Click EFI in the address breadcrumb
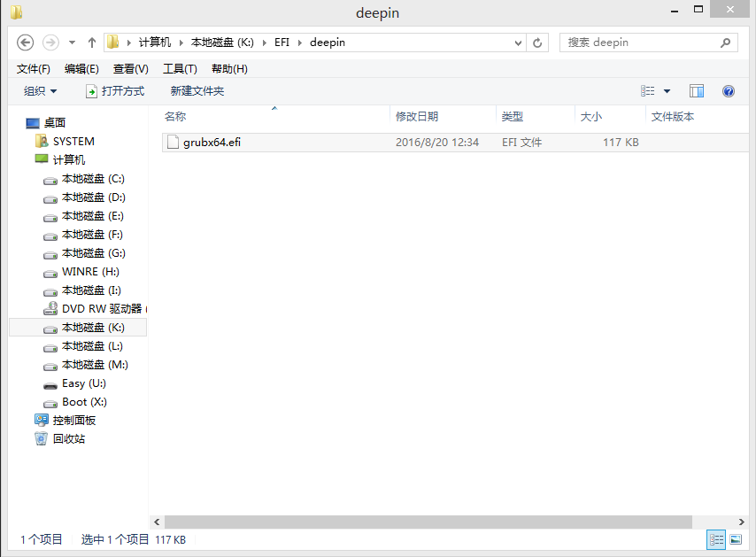The image size is (756, 557). coord(282,43)
